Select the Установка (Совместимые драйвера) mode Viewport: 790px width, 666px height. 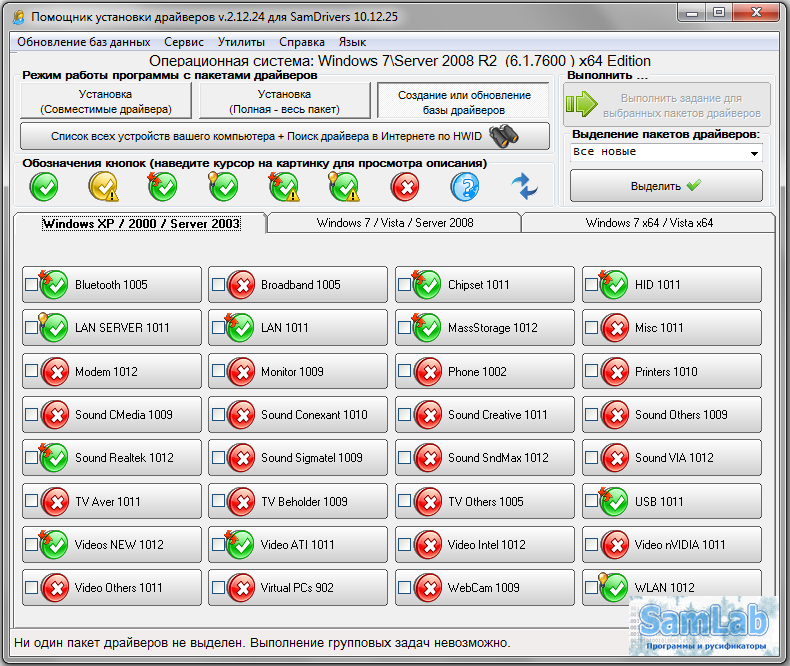tap(106, 101)
